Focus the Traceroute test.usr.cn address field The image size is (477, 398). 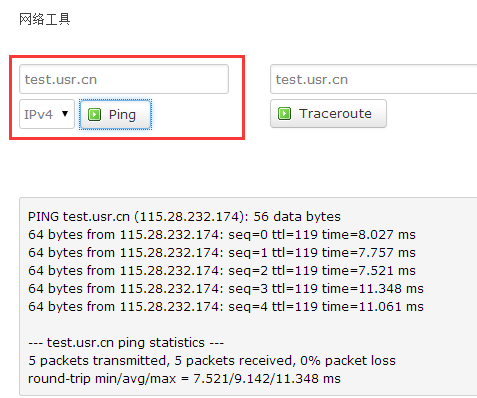click(x=374, y=79)
